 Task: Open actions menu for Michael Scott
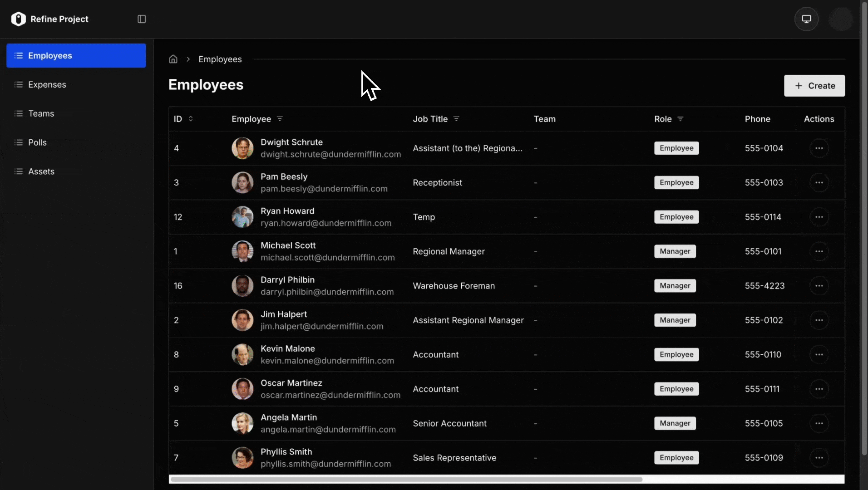click(819, 251)
